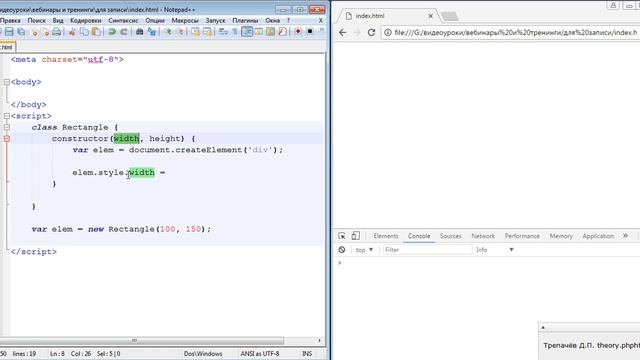
Task: Open the Опции menu
Action: tap(155, 20)
